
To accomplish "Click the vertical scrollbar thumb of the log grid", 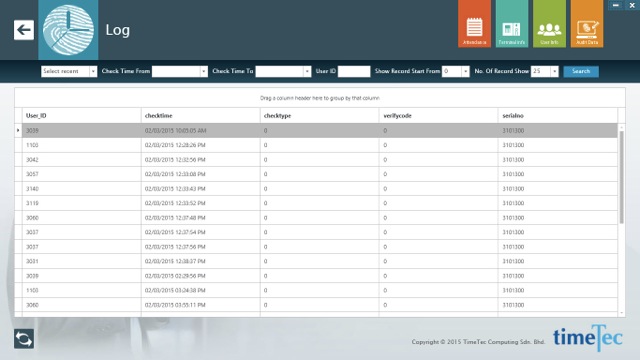I will (x=622, y=178).
